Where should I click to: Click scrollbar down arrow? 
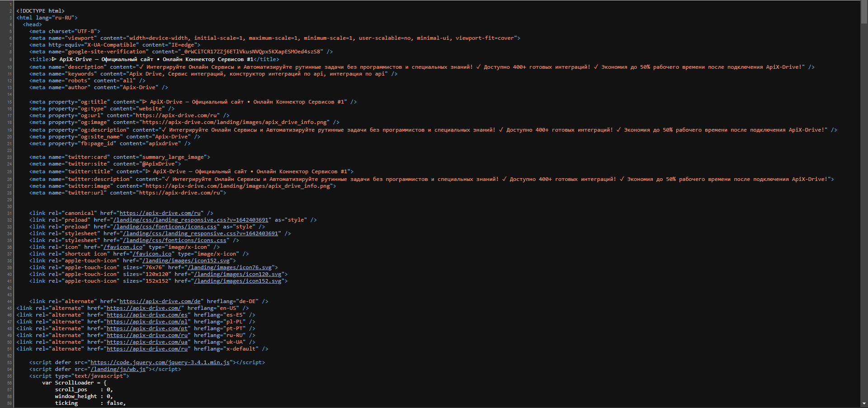864,403
